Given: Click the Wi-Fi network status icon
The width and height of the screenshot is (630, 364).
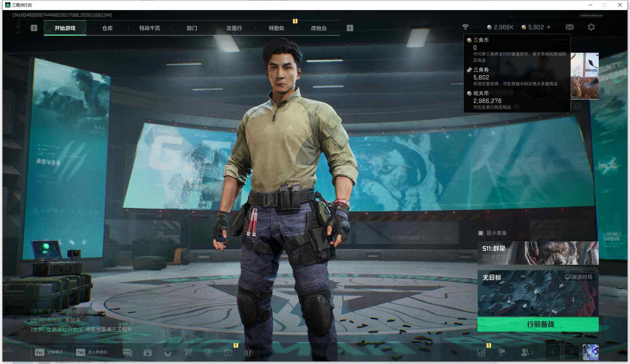Looking at the screenshot, I should pyautogui.click(x=466, y=27).
